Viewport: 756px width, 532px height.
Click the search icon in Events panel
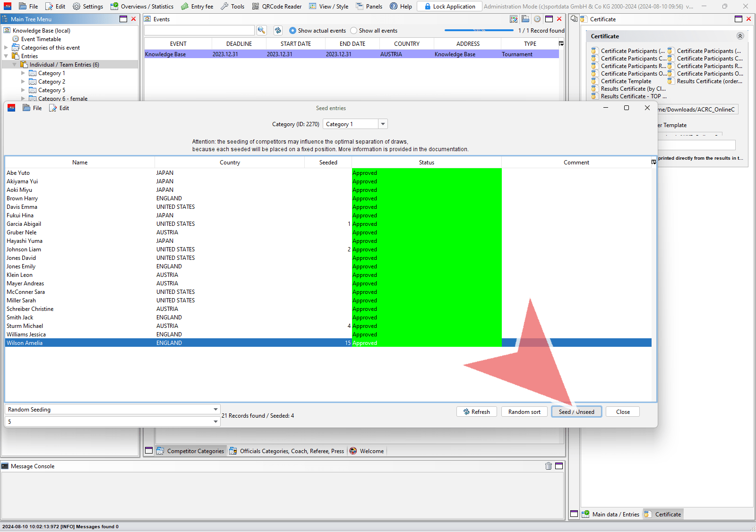point(261,30)
